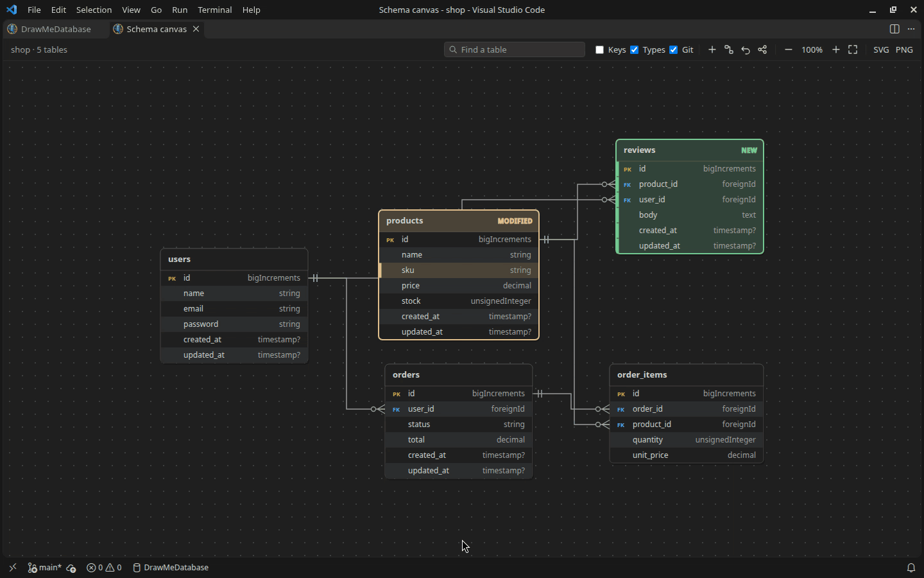Enable the Keys checkbox

(600, 49)
